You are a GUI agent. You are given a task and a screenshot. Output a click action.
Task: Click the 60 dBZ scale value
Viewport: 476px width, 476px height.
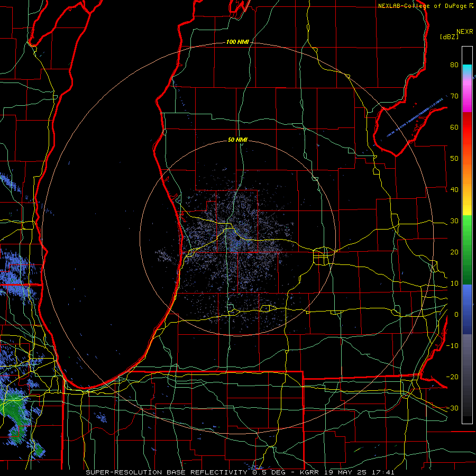point(454,127)
